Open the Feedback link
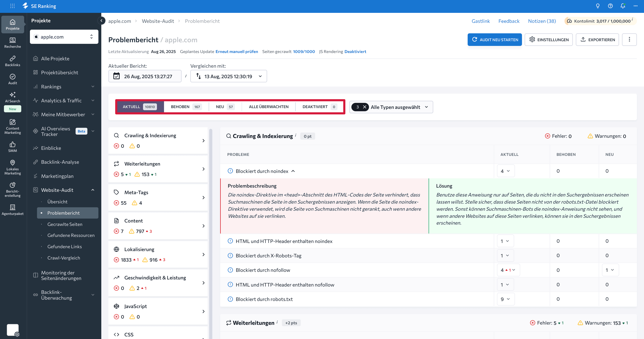 509,21
